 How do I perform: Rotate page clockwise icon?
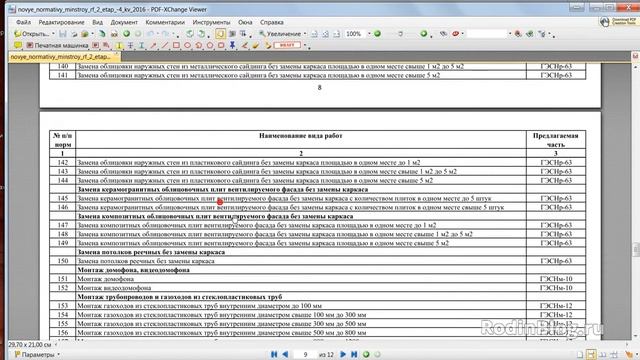click(201, 34)
